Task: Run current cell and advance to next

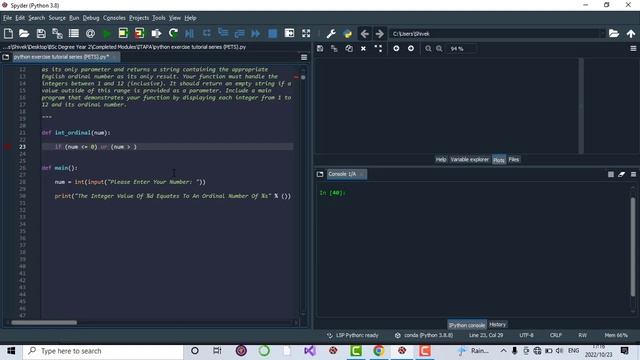Action: [x=140, y=33]
